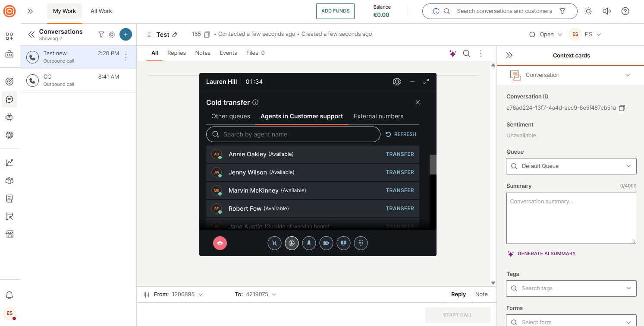
Task: Click the orange app logo in top-left
Action: (9, 11)
